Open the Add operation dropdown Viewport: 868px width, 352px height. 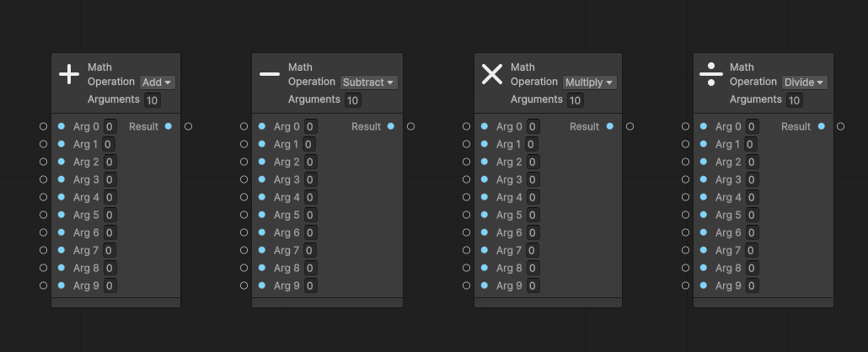(x=158, y=83)
